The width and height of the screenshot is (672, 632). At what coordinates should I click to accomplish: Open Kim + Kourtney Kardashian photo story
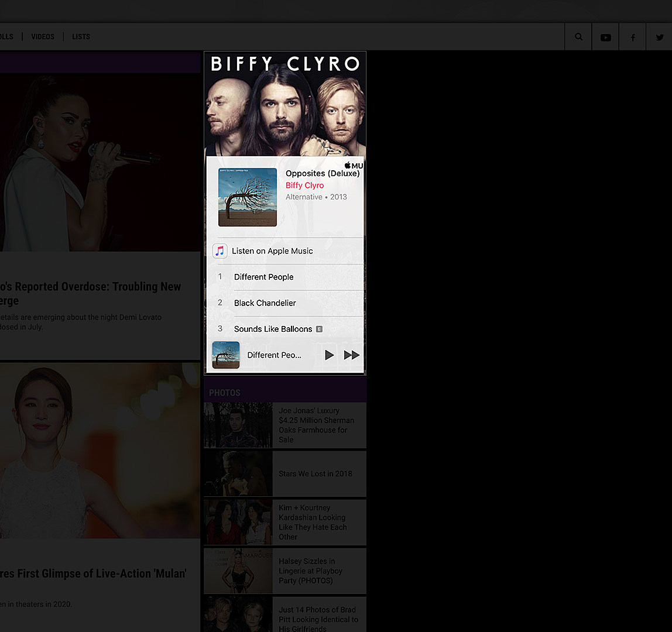(x=313, y=523)
